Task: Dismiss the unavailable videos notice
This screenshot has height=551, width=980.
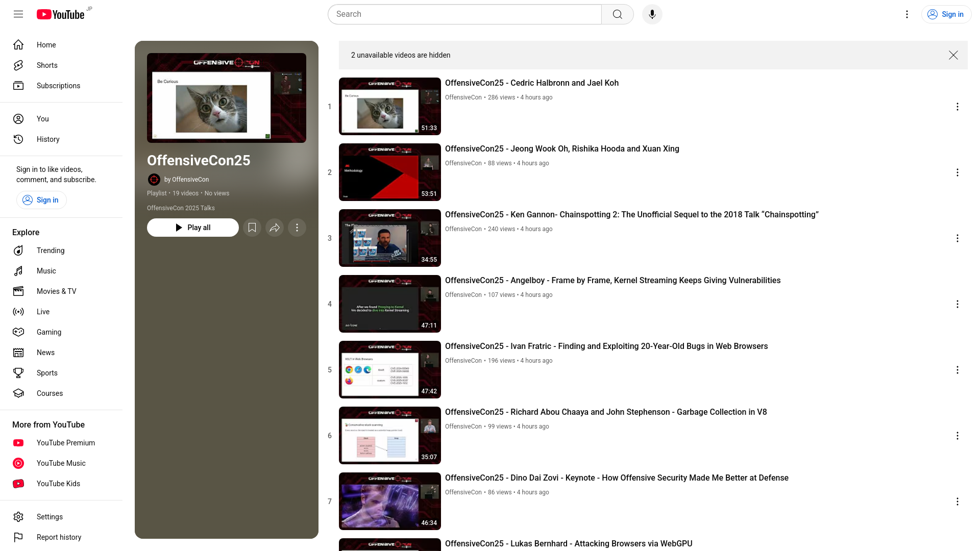Action: point(953,55)
